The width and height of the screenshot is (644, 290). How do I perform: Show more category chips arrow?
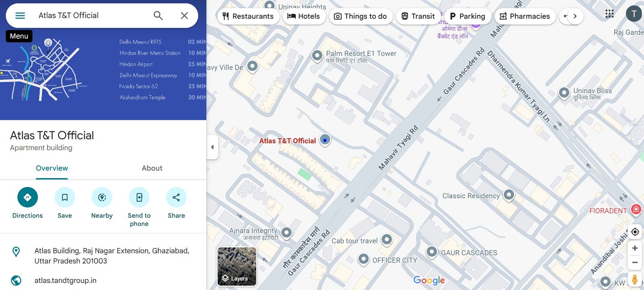(x=575, y=16)
